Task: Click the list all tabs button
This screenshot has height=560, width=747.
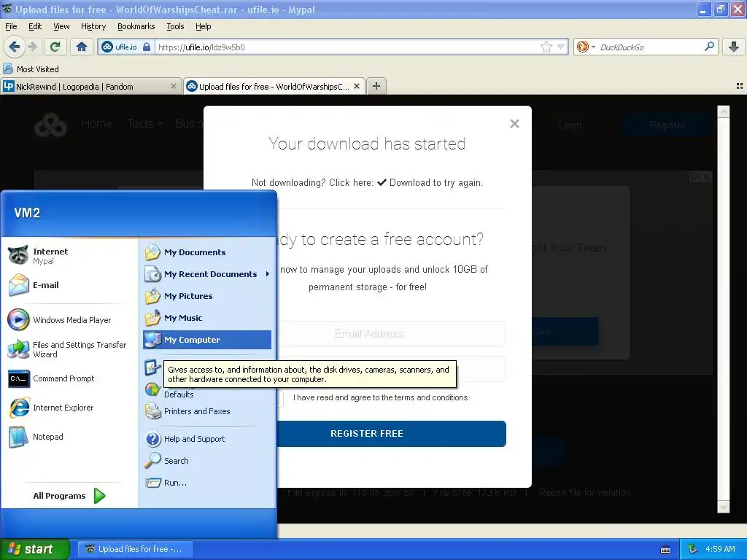Action: tap(740, 86)
